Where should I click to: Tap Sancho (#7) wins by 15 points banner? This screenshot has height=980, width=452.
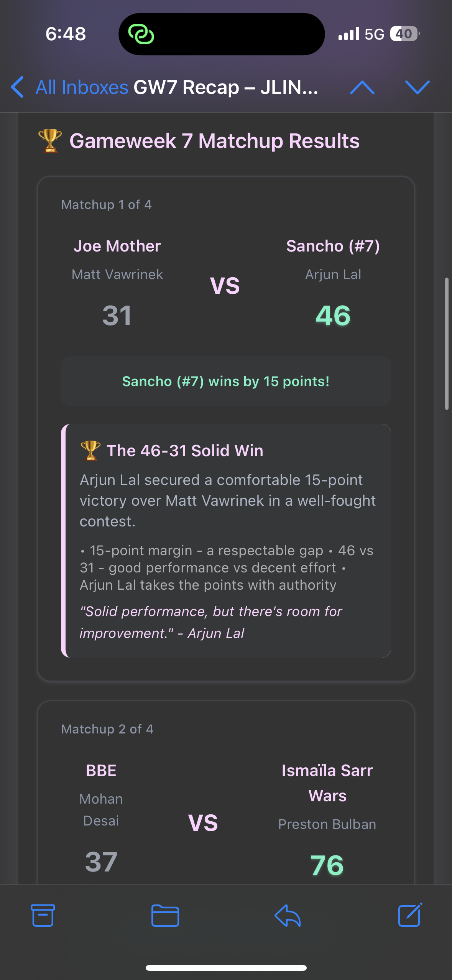coord(226,381)
